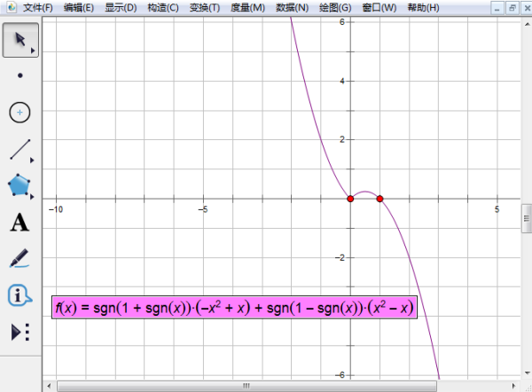Select the Straightedge line tool
This screenshot has height=392, width=532.
pyautogui.click(x=20, y=149)
